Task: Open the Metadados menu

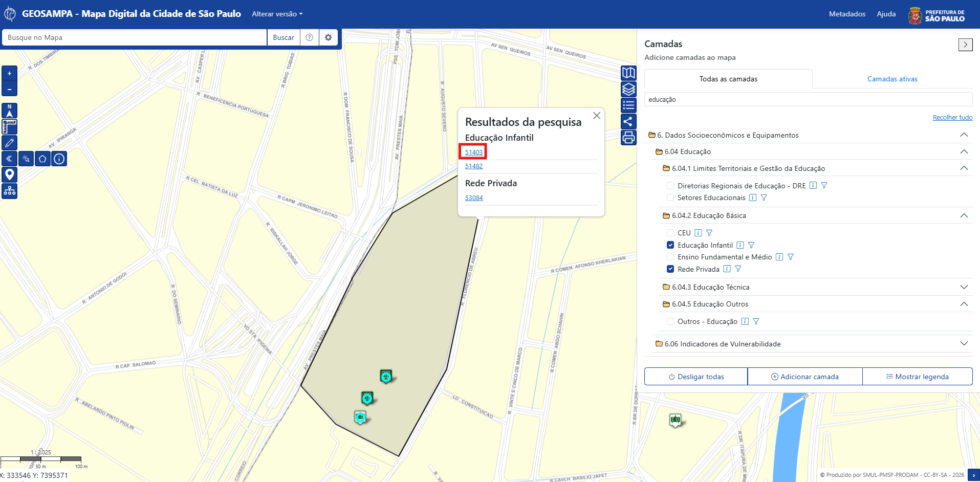Action: click(x=847, y=14)
